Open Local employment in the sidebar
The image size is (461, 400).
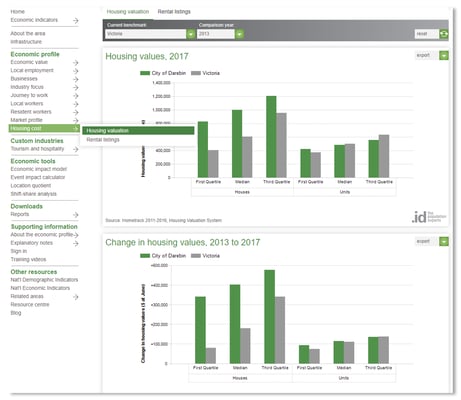[x=32, y=71]
